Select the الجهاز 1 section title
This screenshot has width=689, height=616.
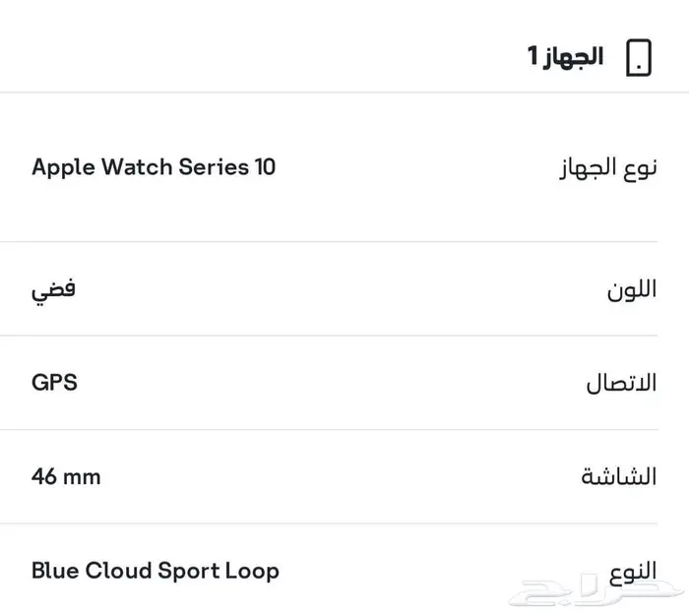click(566, 56)
